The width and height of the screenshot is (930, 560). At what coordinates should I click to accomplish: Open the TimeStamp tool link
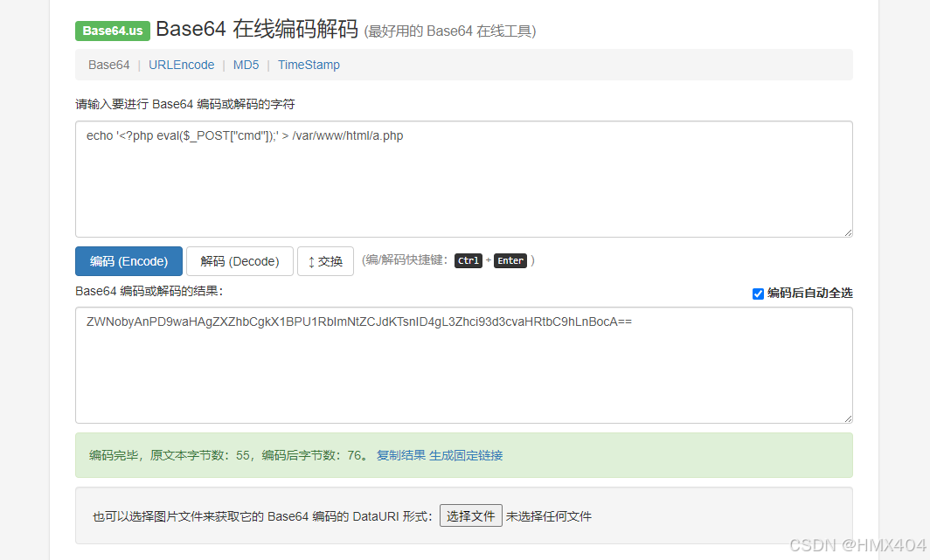(x=309, y=65)
